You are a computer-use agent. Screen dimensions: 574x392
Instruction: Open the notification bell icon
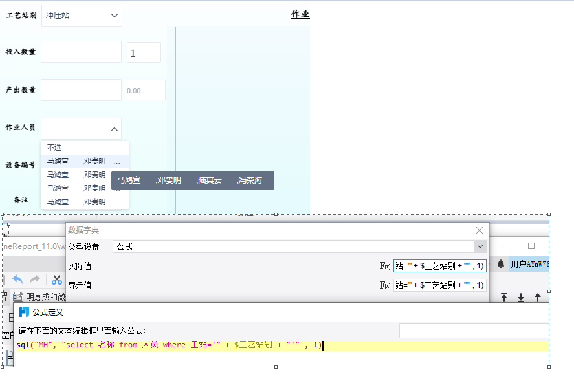pyautogui.click(x=501, y=264)
